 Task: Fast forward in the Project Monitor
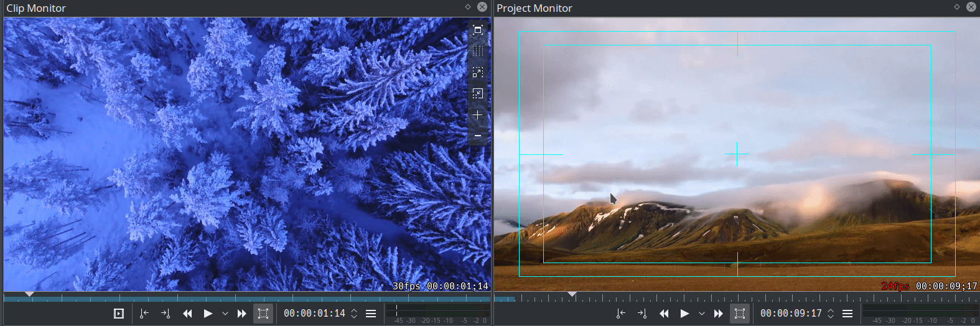click(718, 314)
